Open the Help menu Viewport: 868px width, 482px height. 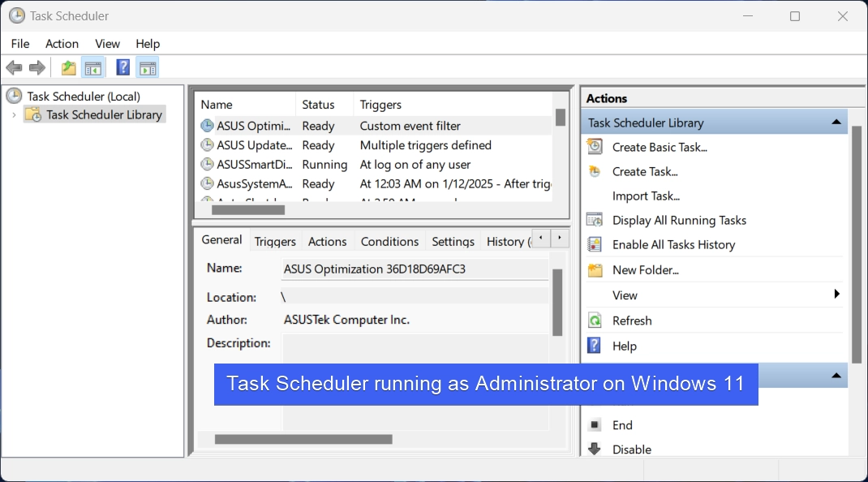148,44
